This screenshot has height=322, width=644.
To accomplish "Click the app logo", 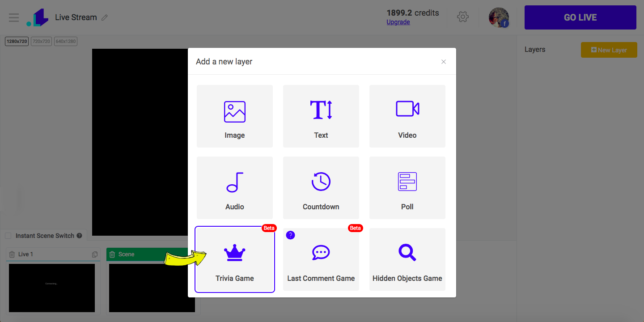I will (x=37, y=17).
